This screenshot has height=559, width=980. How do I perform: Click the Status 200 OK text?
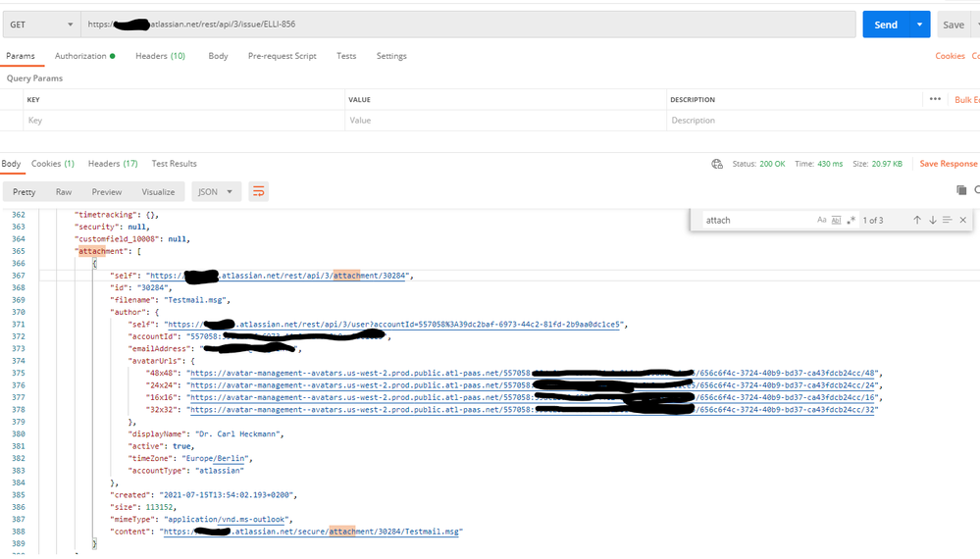(758, 164)
